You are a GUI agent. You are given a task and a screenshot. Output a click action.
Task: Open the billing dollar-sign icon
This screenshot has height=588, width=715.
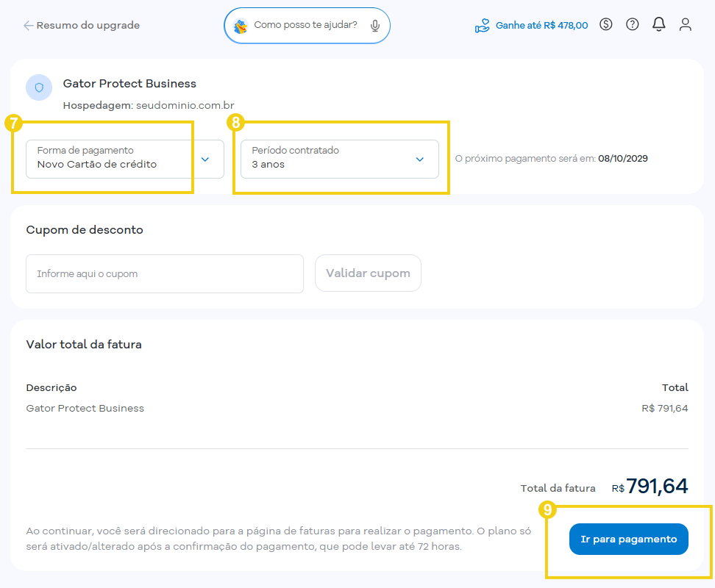[605, 24]
